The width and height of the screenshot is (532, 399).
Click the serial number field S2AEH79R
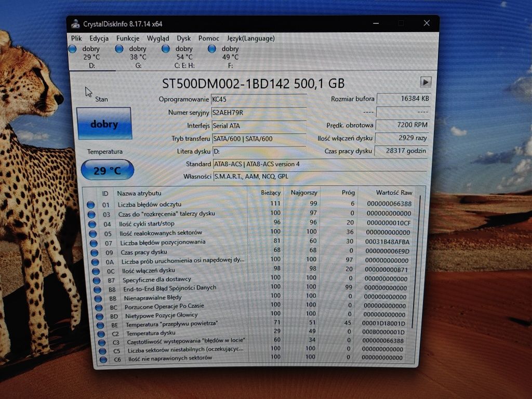(259, 112)
